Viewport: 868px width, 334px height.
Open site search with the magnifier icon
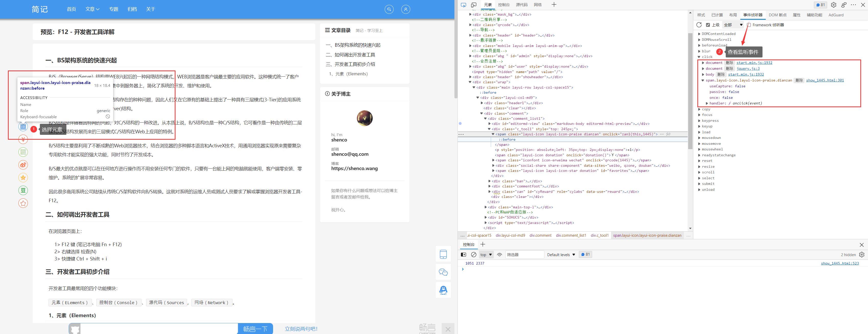[389, 9]
